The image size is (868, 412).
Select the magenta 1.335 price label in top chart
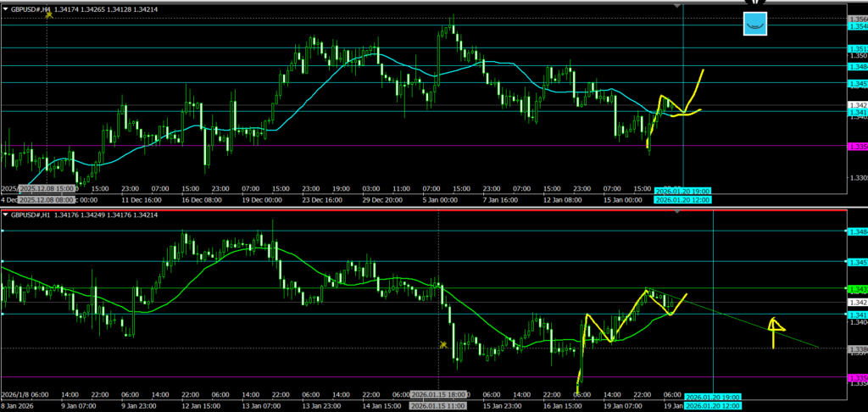(x=856, y=146)
